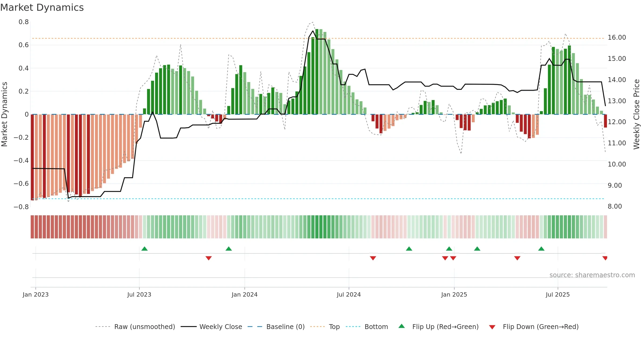The height and width of the screenshot is (362, 644).
Task: Click the Flip Down (Green→Red) legend label
Action: click(541, 327)
